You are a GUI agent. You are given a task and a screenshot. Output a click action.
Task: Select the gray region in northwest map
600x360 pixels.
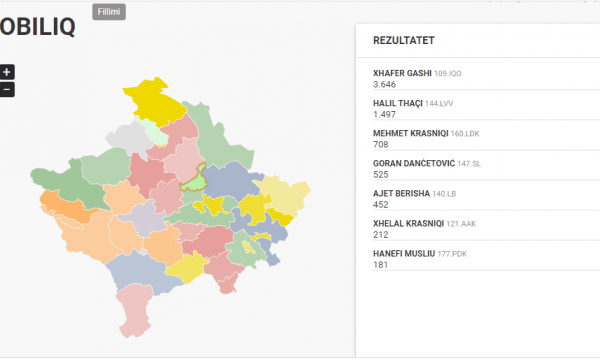coord(128,138)
